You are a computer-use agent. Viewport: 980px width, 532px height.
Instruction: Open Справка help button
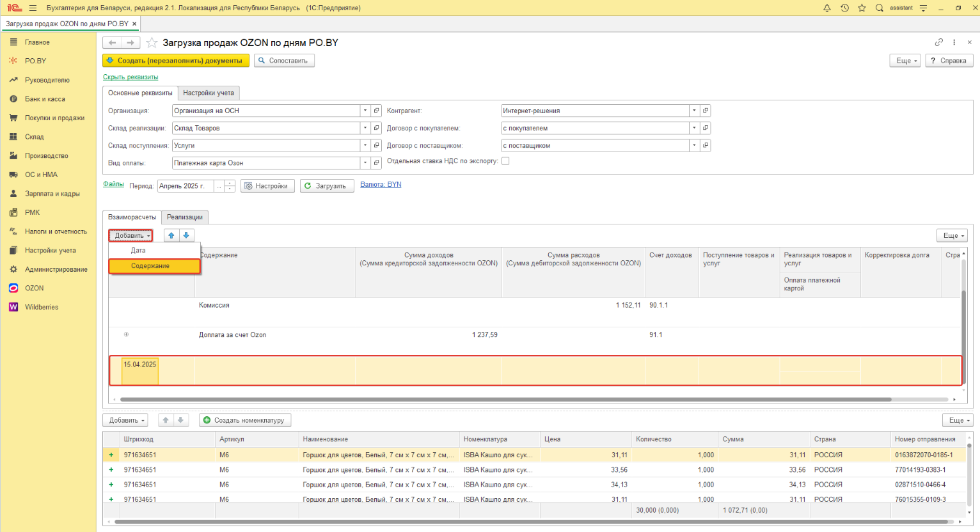pos(949,61)
